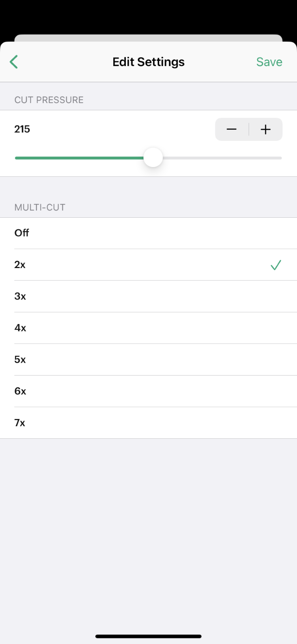The height and width of the screenshot is (644, 297).
Task: Decrease cut pressure with minus button
Action: [x=232, y=129]
